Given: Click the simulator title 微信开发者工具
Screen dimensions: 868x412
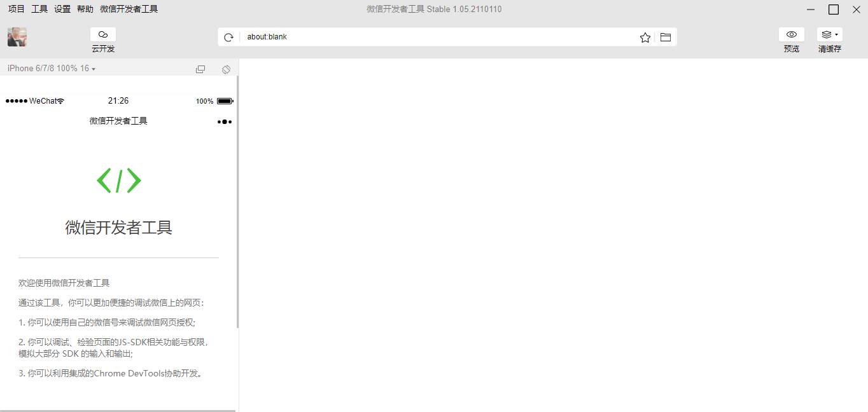Looking at the screenshot, I should click(x=118, y=121).
